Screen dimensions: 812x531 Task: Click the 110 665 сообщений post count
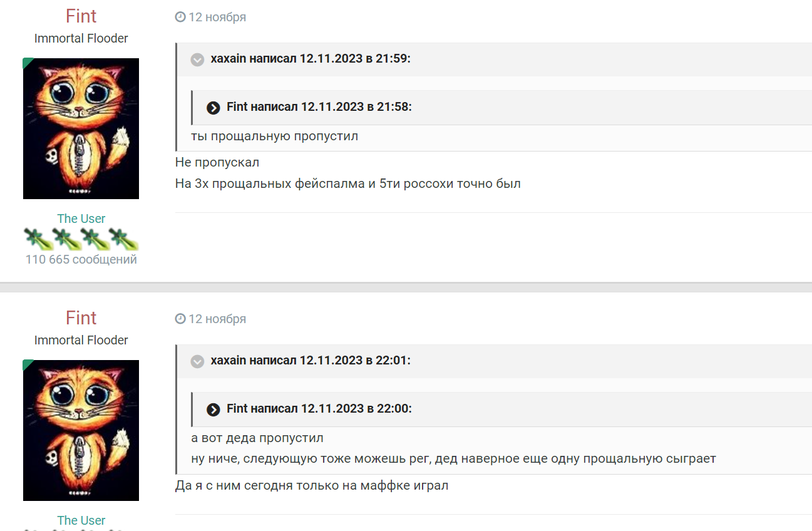click(x=81, y=259)
